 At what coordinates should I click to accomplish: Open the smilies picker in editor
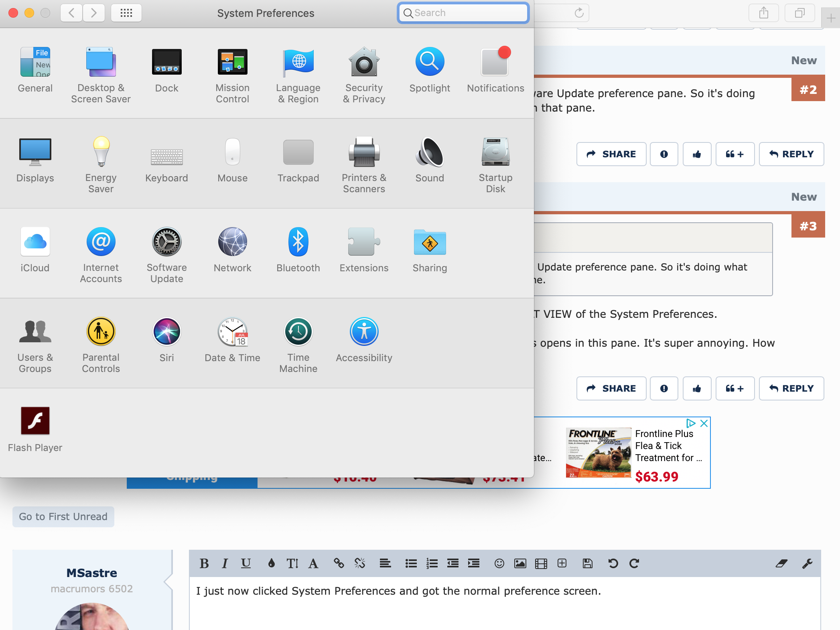click(499, 564)
